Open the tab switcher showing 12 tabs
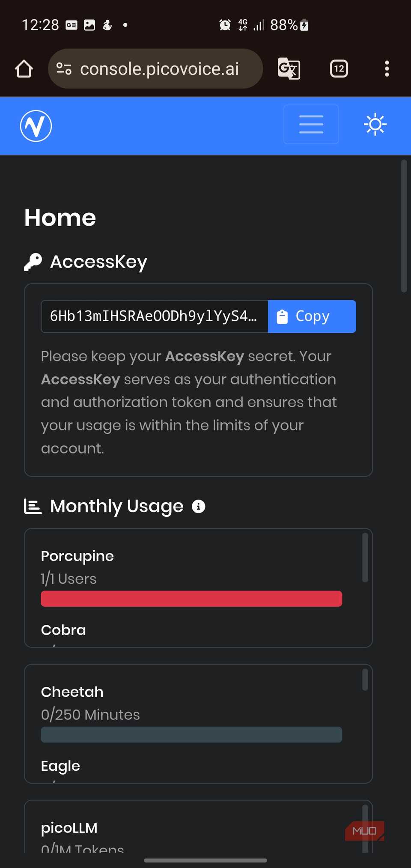 [339, 69]
